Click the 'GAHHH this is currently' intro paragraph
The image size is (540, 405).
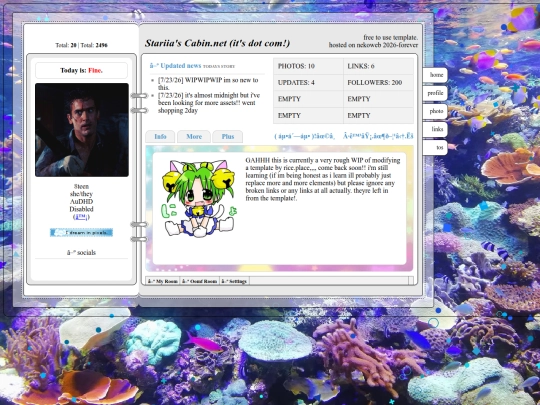[x=323, y=179]
